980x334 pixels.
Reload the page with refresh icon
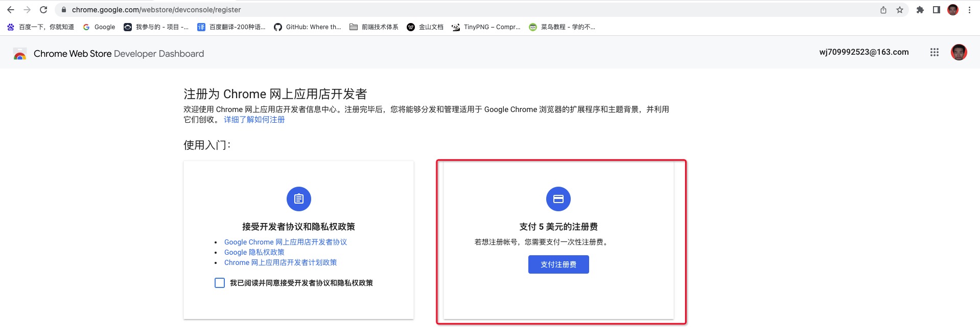coord(43,10)
